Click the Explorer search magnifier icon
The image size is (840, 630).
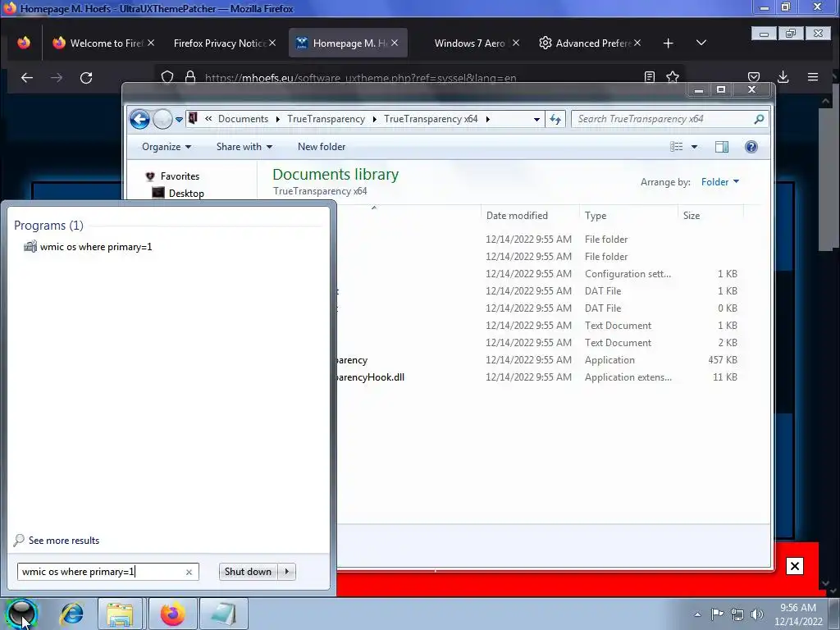click(759, 119)
